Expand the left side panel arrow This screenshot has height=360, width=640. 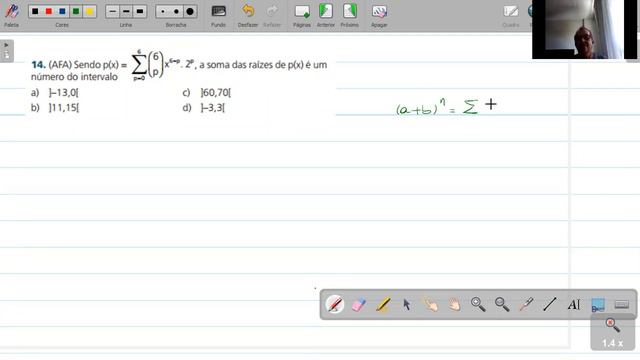pyautogui.click(x=6, y=45)
